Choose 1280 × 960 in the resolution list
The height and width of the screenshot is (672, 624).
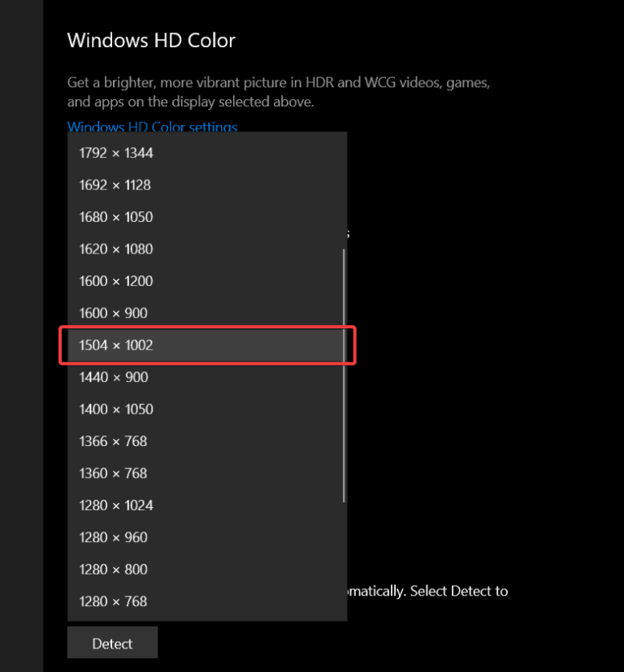coord(114,537)
